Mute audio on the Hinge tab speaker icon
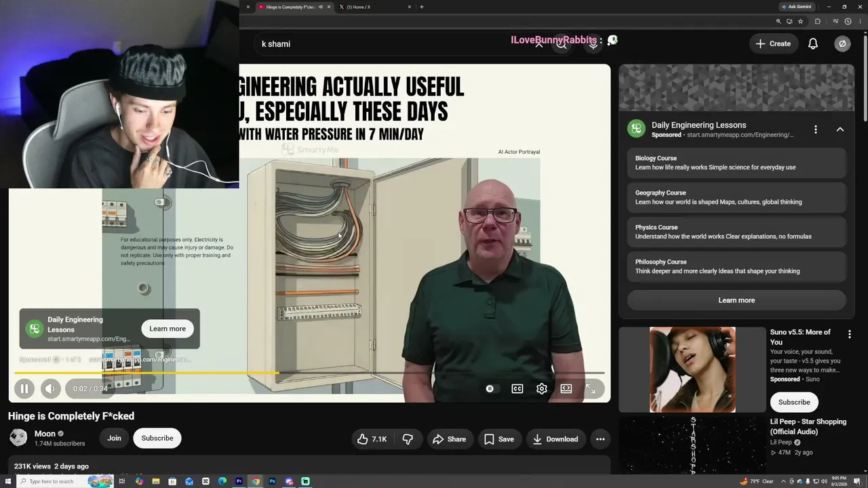Screen dimensions: 868x488 pyautogui.click(x=319, y=7)
